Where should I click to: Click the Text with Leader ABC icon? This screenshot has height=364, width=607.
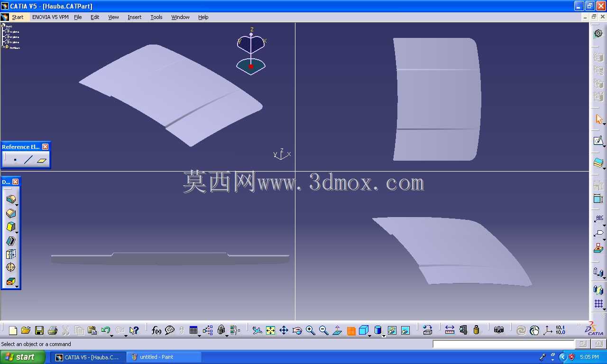click(x=598, y=219)
